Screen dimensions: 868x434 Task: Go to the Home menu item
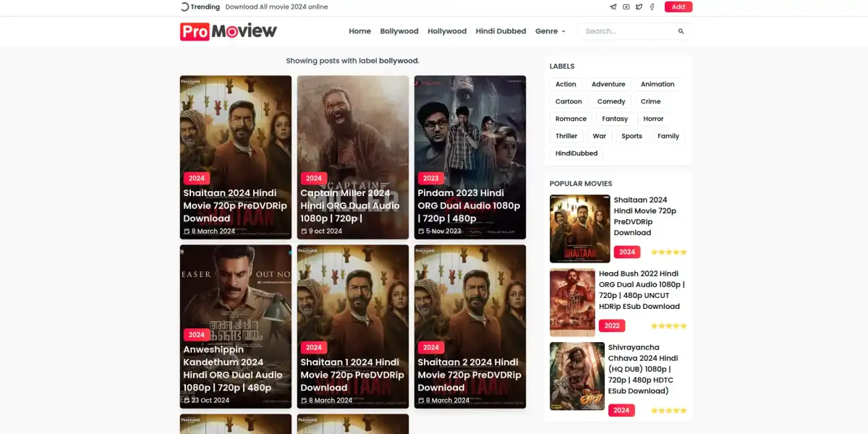point(359,31)
